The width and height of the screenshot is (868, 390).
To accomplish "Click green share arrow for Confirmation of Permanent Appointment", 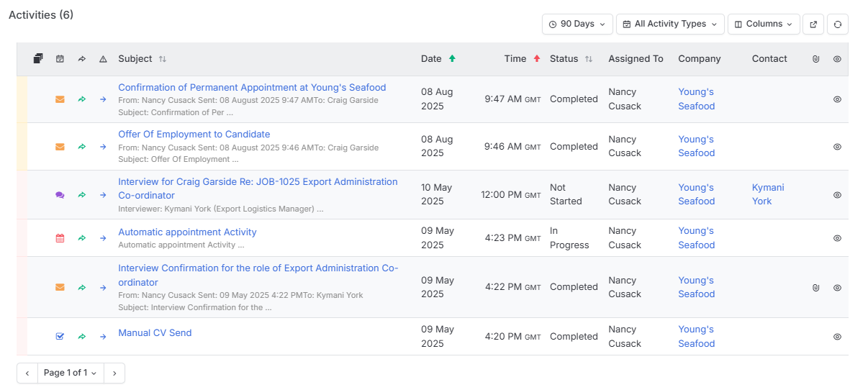I will point(81,99).
